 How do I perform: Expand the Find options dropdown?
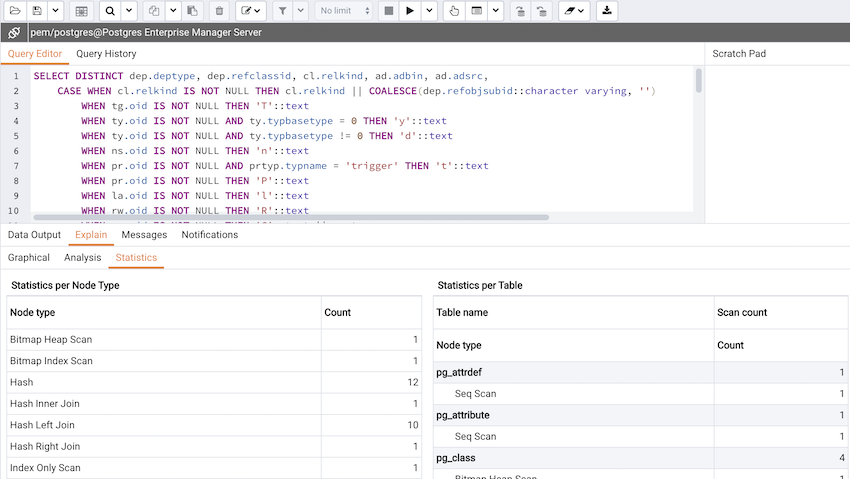[128, 11]
